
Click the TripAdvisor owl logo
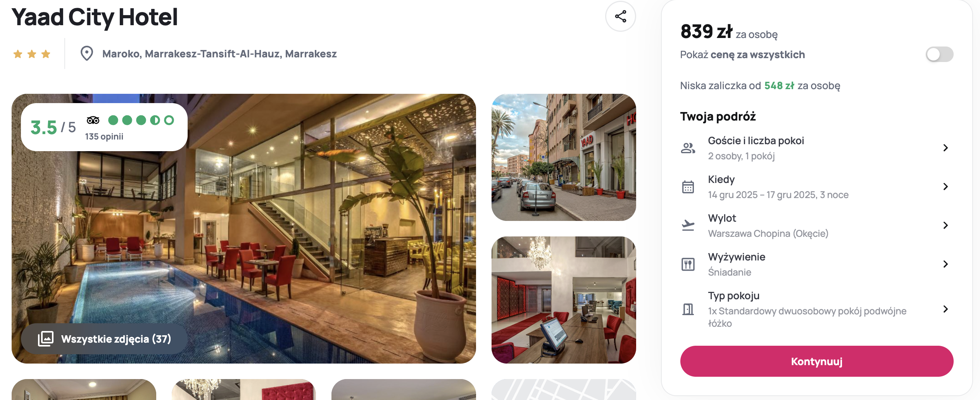[93, 120]
